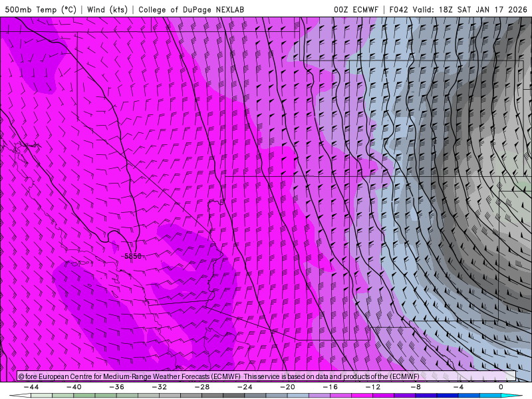Click the -20 color scale label

287,387
